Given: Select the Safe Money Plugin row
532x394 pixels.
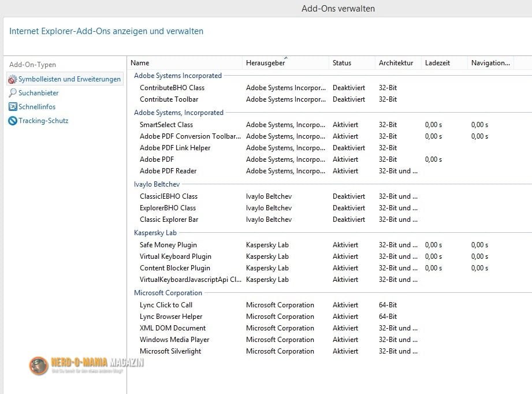Looking at the screenshot, I should pyautogui.click(x=168, y=245).
